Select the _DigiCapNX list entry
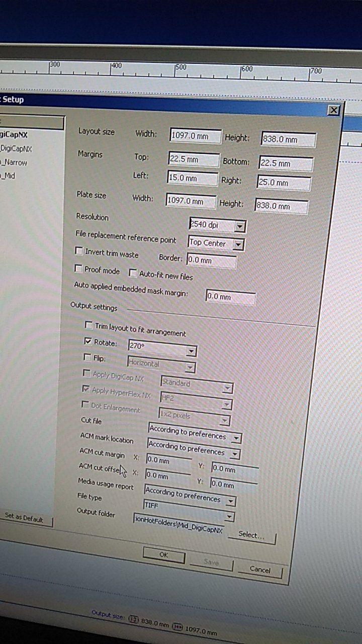This screenshot has height=644, width=362. point(16,149)
